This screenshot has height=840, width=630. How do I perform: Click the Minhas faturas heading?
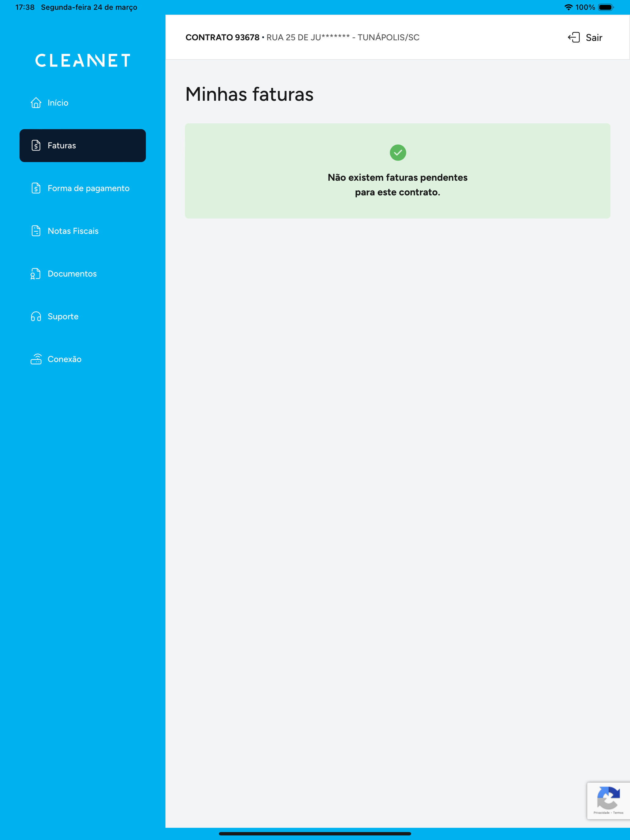pyautogui.click(x=249, y=94)
